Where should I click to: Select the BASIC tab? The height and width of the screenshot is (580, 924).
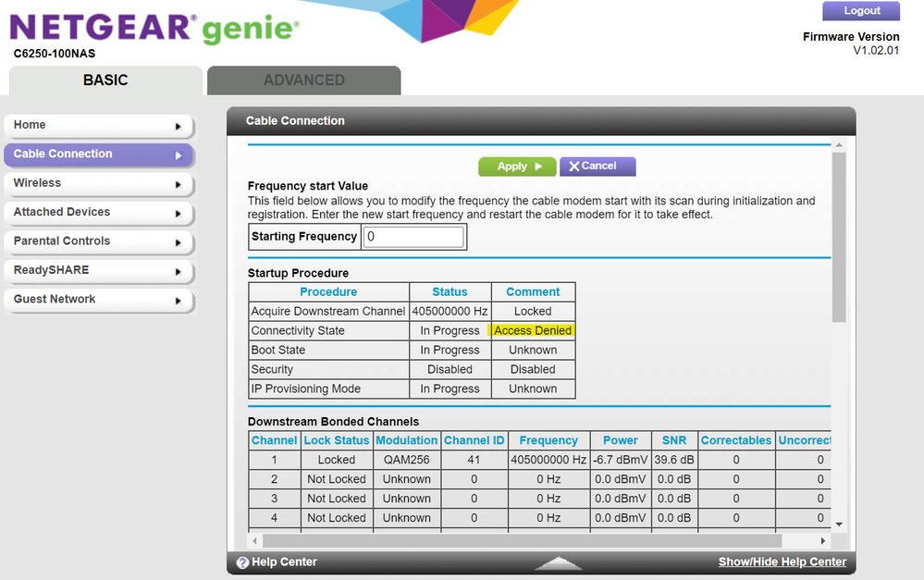[105, 80]
